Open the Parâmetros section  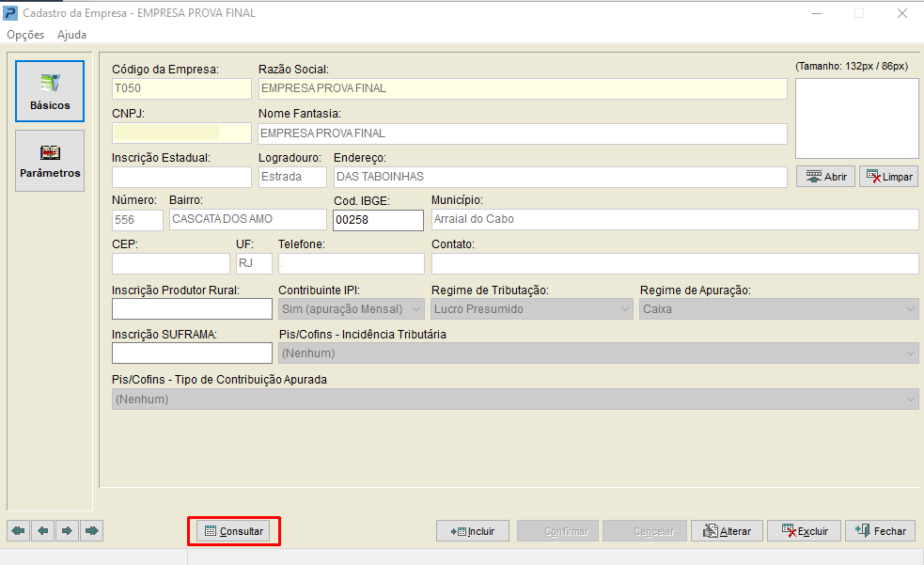[50, 160]
